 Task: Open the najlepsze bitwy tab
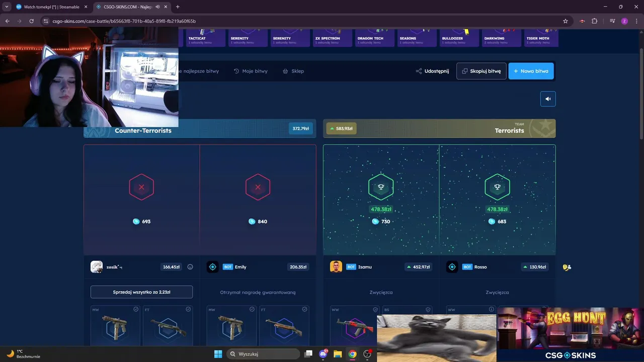(200, 71)
